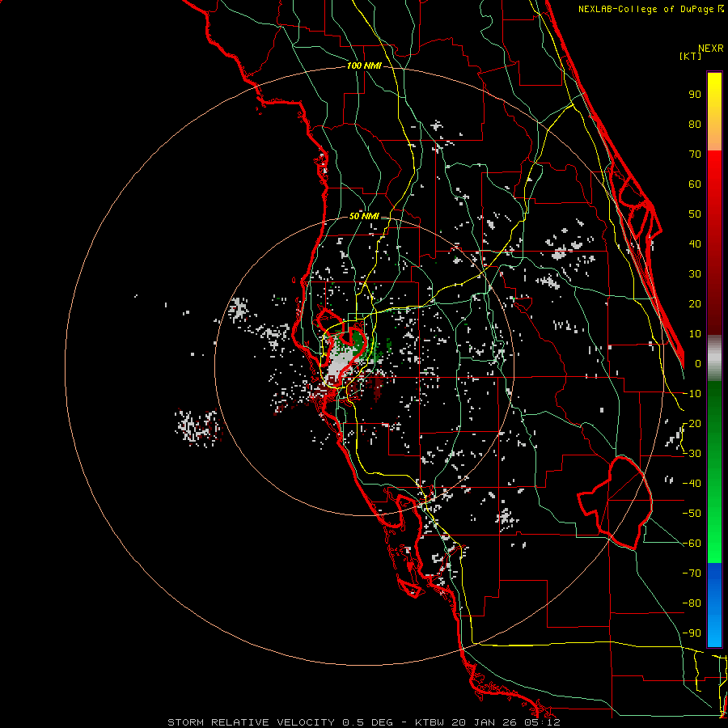Click the -90 scale value

click(692, 633)
